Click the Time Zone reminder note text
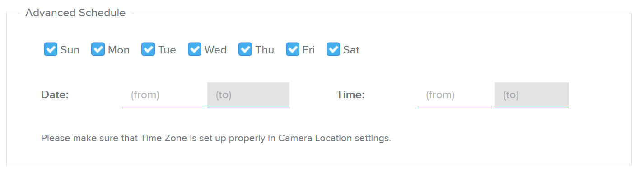644x173 pixels. point(216,138)
